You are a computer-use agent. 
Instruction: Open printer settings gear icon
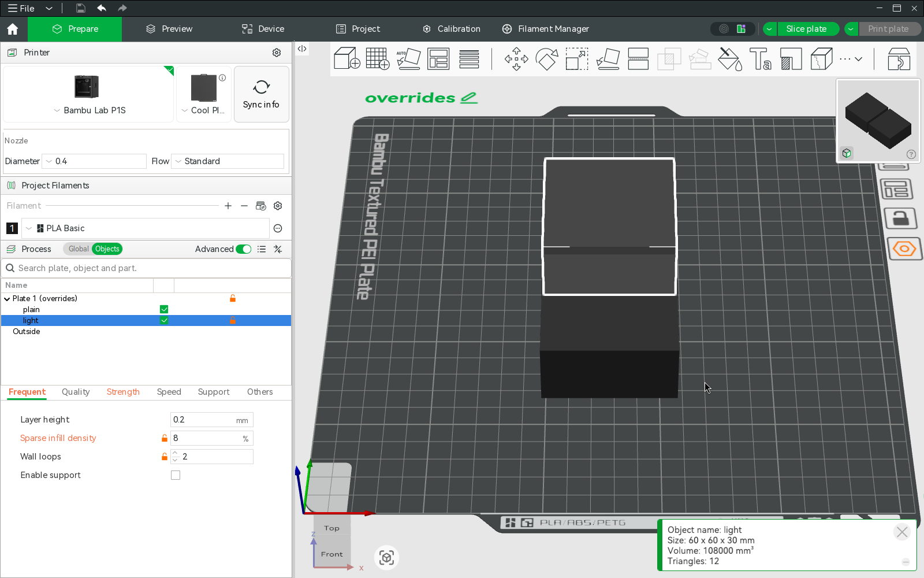277,53
